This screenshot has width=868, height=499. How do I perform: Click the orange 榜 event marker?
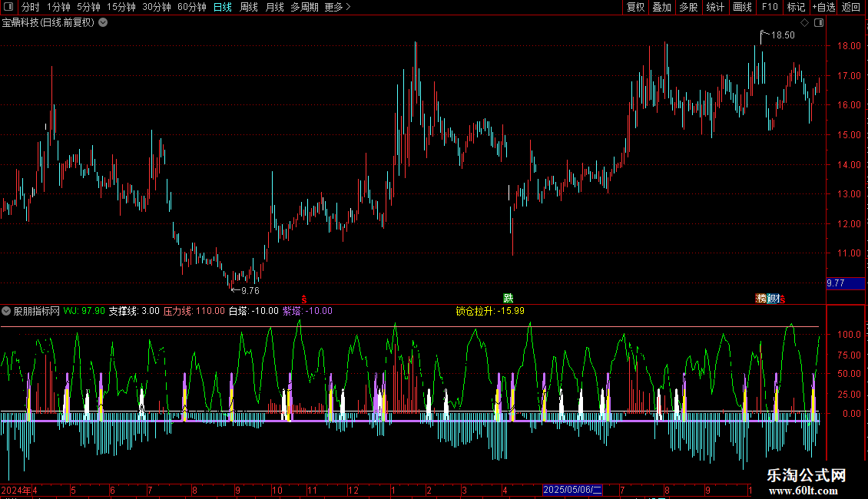[x=761, y=298]
